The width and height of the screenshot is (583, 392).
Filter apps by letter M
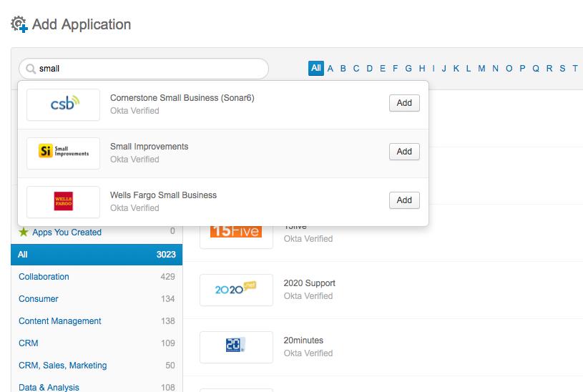[x=481, y=69]
